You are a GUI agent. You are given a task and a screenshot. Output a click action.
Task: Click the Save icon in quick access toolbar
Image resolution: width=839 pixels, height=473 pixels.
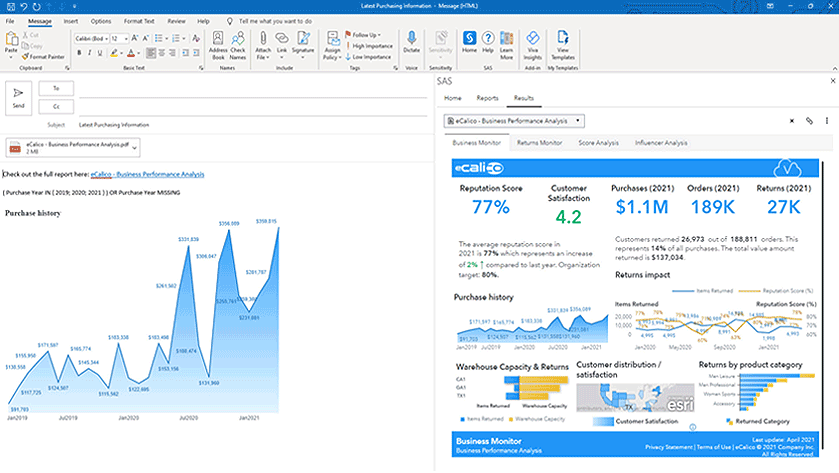click(10, 6)
